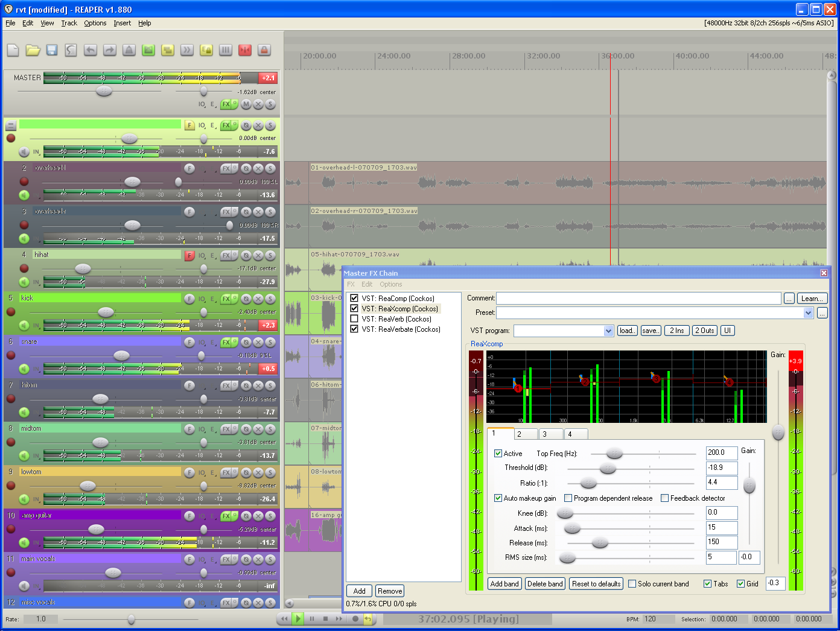Screen dimensions: 840x631
Task: Toggle the metronome toolbar icon
Action: [x=129, y=50]
